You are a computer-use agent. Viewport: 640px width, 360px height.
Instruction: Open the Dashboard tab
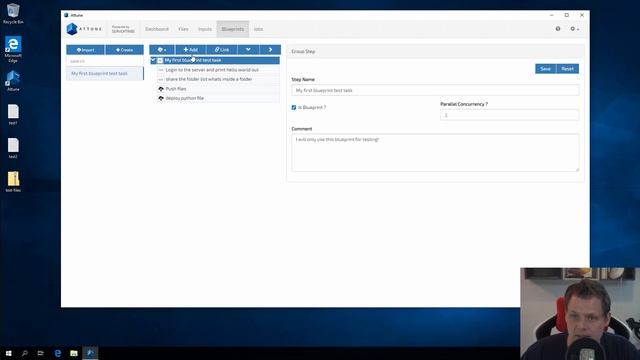coord(157,29)
